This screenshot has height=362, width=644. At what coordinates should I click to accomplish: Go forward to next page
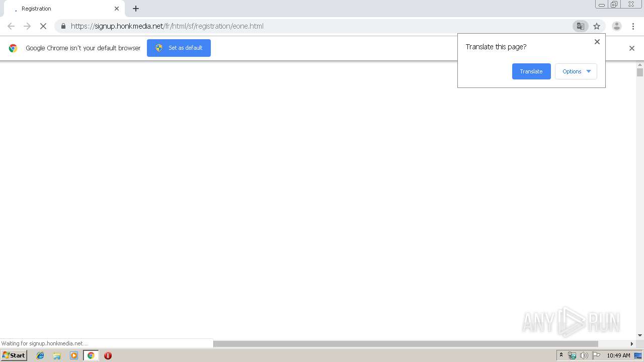coord(27,26)
